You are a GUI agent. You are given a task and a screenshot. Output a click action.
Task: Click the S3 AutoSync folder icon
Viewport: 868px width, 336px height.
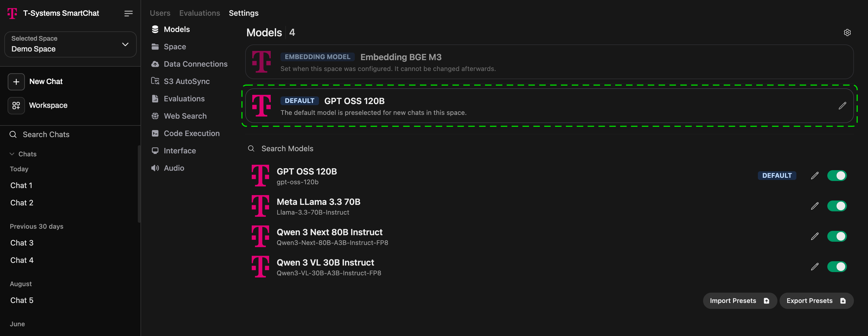click(155, 81)
